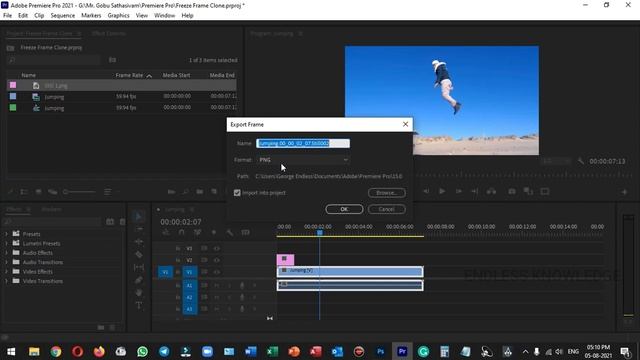The width and height of the screenshot is (640, 360).
Task: Open Google Chrome from the taskbar
Action: tap(56, 351)
